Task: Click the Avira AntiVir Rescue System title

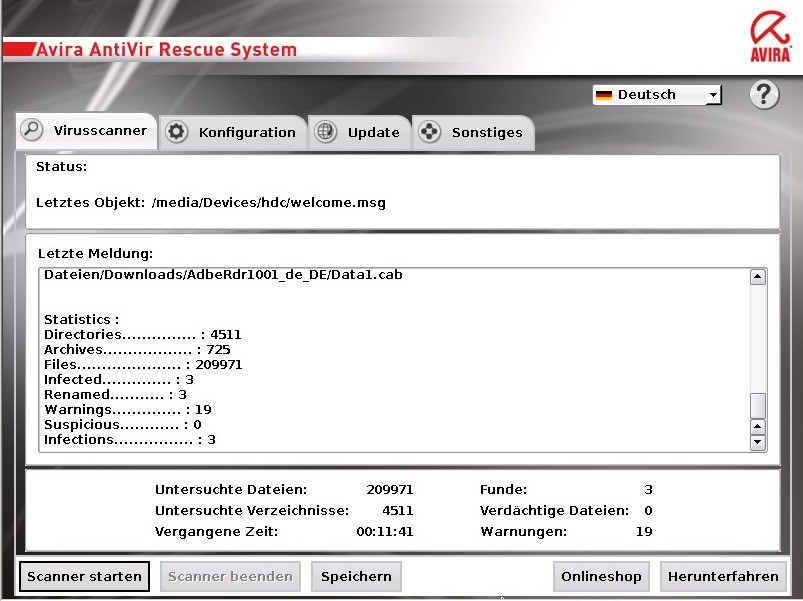Action: point(166,50)
